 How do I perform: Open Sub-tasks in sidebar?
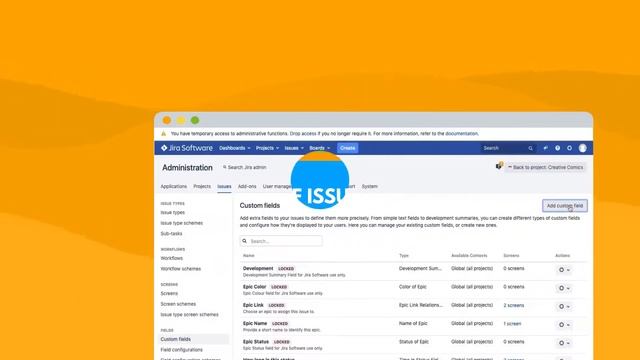[171, 234]
